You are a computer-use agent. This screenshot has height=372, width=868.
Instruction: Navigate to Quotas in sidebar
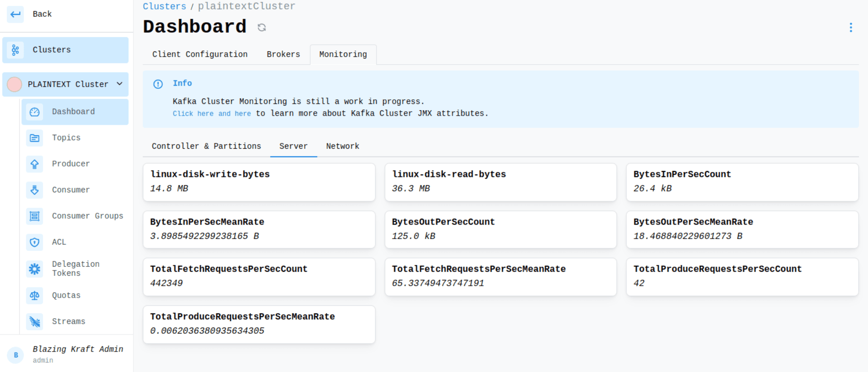tap(75, 295)
